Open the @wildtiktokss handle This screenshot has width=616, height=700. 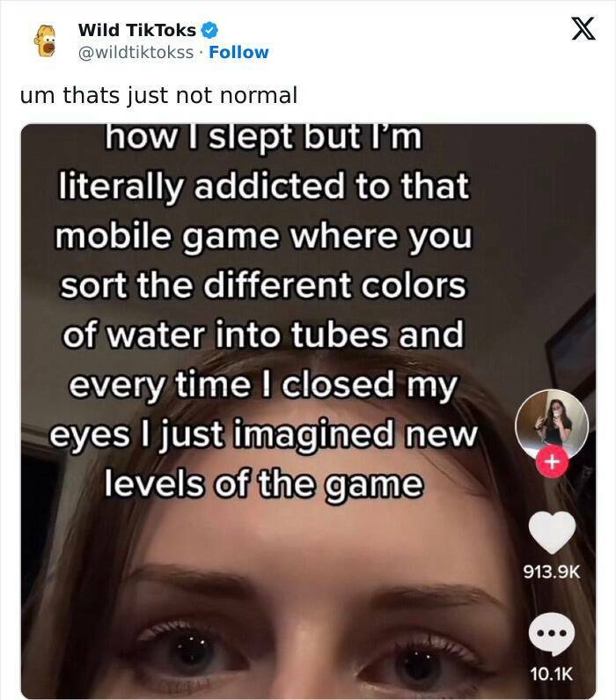(x=136, y=52)
